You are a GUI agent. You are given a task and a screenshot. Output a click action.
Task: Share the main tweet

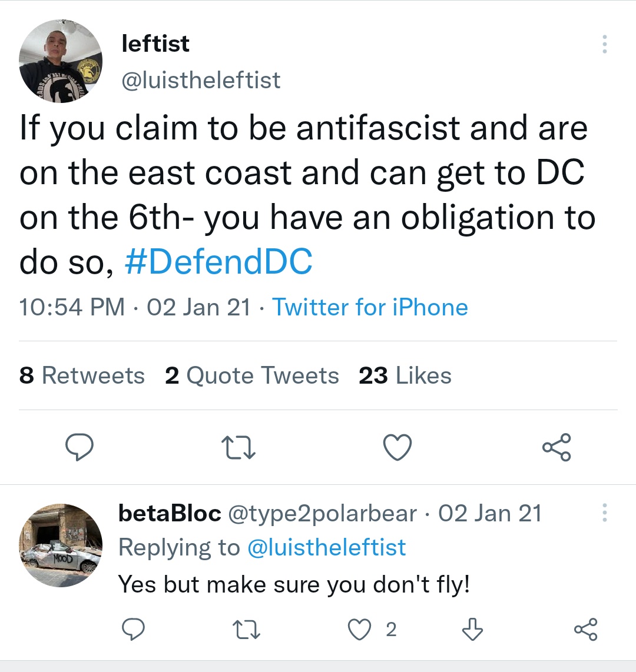pyautogui.click(x=556, y=447)
